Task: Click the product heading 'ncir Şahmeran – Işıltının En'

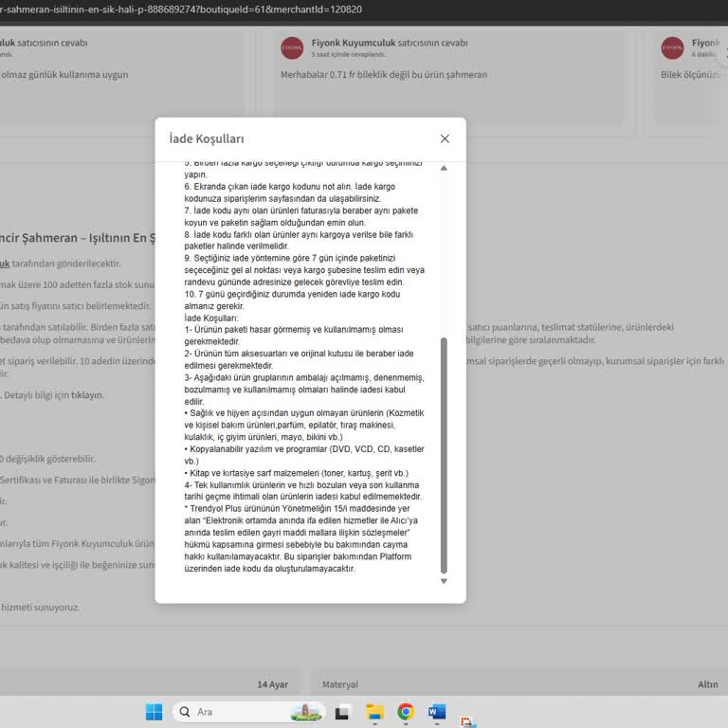Action: tap(78, 238)
